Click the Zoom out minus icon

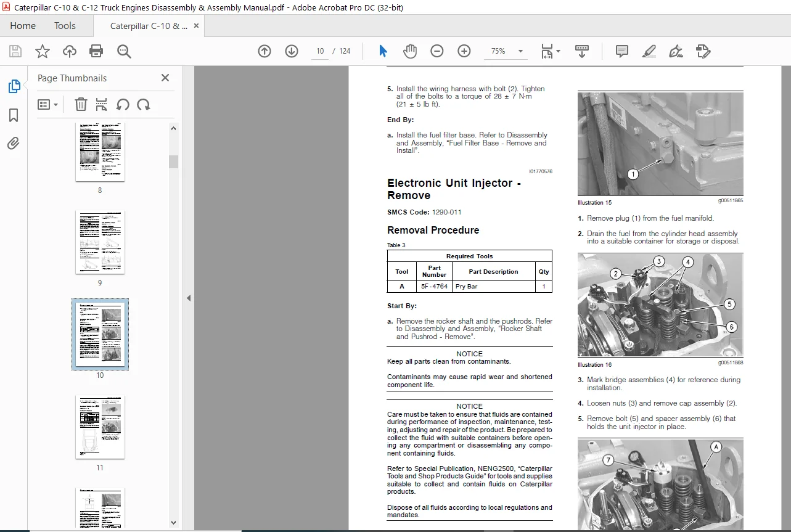(437, 51)
